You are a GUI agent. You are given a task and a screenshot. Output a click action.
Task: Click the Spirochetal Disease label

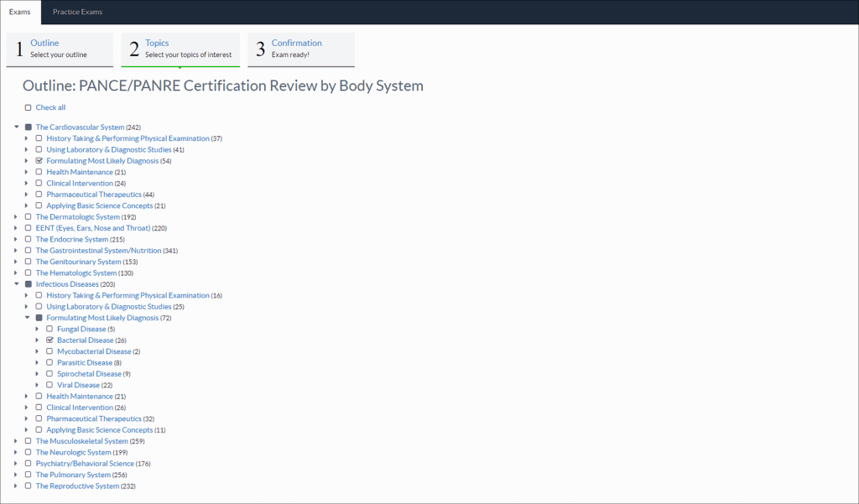pos(89,374)
